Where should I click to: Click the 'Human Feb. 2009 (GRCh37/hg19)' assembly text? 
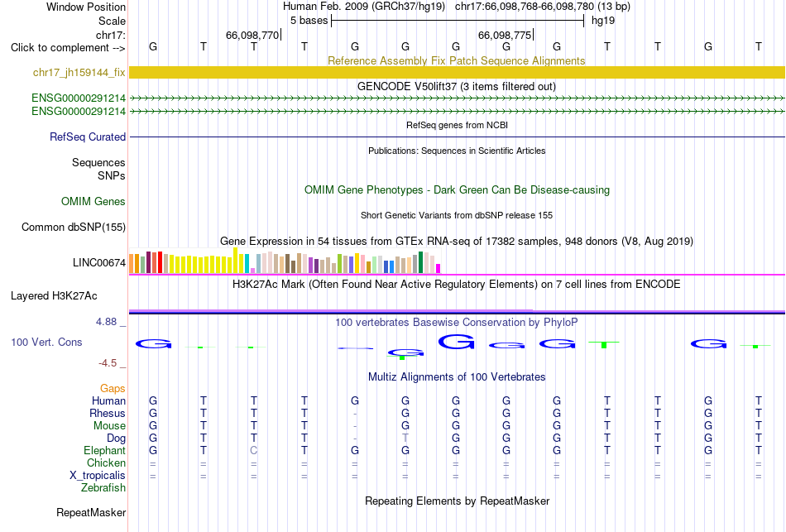(364, 7)
